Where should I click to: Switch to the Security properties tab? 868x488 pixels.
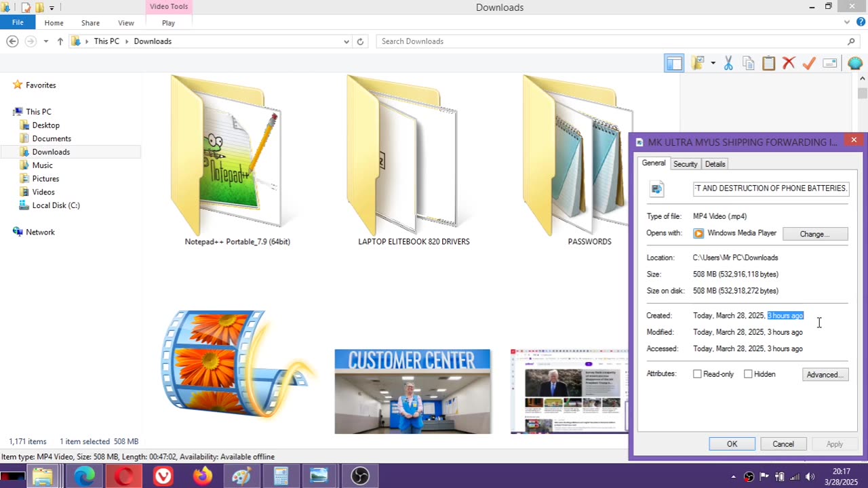coord(685,164)
